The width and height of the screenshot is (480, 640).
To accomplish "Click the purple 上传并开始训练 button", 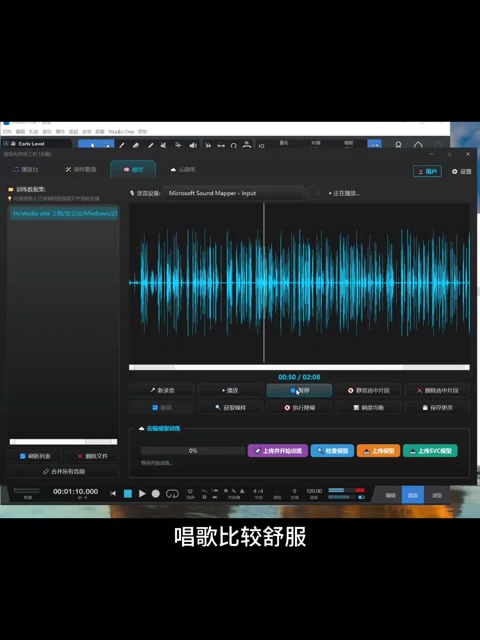I will (x=278, y=451).
